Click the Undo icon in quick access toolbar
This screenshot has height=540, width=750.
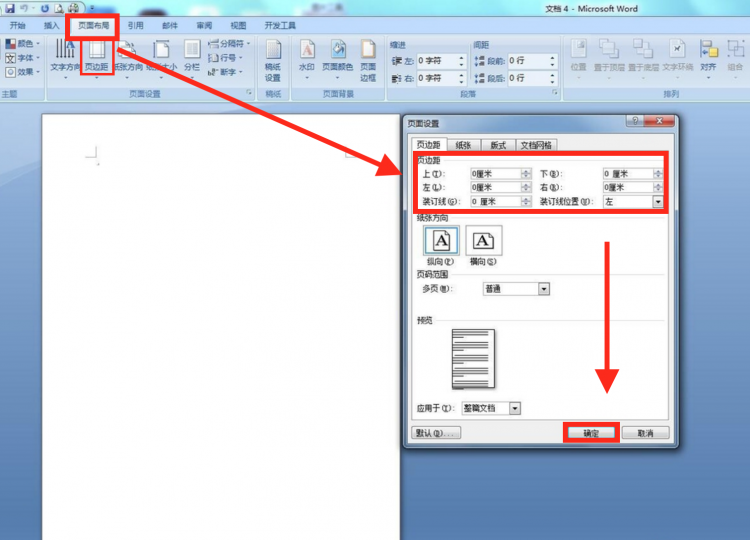[x=23, y=8]
